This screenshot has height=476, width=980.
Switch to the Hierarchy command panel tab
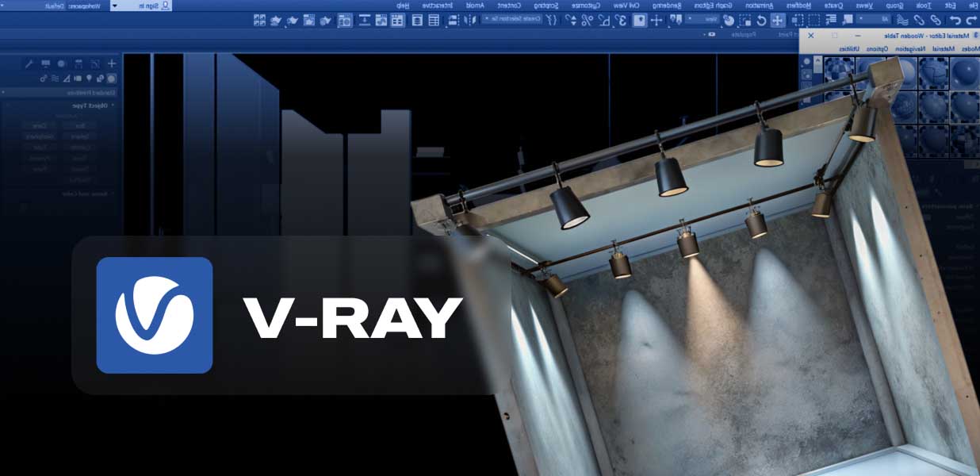tap(78, 64)
